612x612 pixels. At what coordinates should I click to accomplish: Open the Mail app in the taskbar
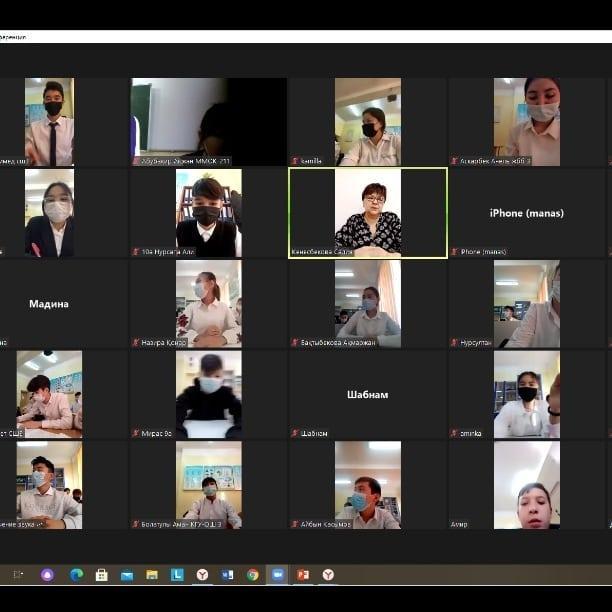[x=127, y=575]
